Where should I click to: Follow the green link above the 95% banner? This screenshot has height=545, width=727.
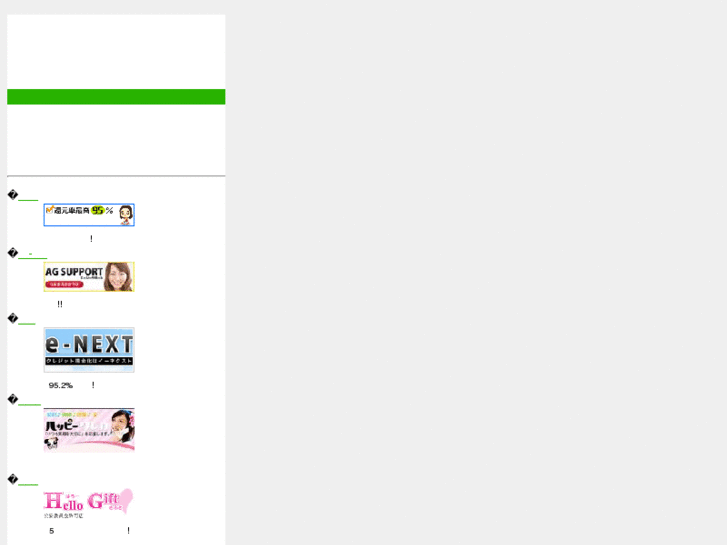point(28,200)
